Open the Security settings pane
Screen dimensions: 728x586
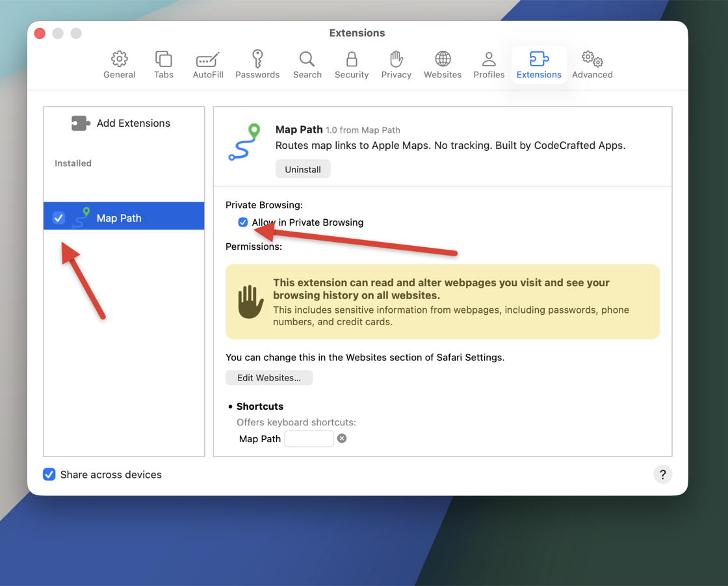pos(352,65)
